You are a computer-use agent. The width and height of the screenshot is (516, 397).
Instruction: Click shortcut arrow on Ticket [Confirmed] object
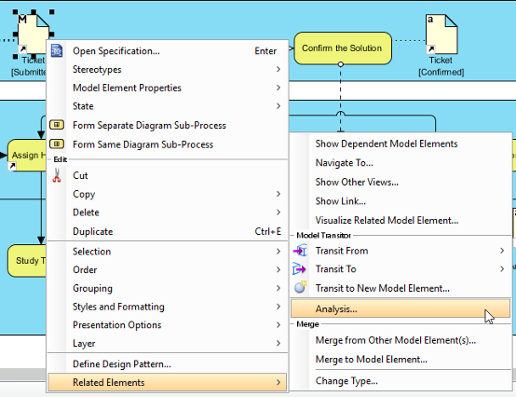(x=431, y=49)
